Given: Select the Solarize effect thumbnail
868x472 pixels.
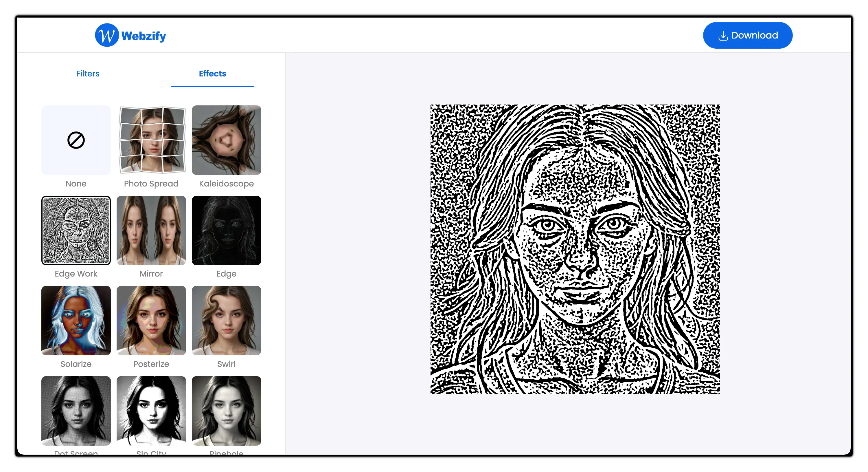Looking at the screenshot, I should click(76, 321).
